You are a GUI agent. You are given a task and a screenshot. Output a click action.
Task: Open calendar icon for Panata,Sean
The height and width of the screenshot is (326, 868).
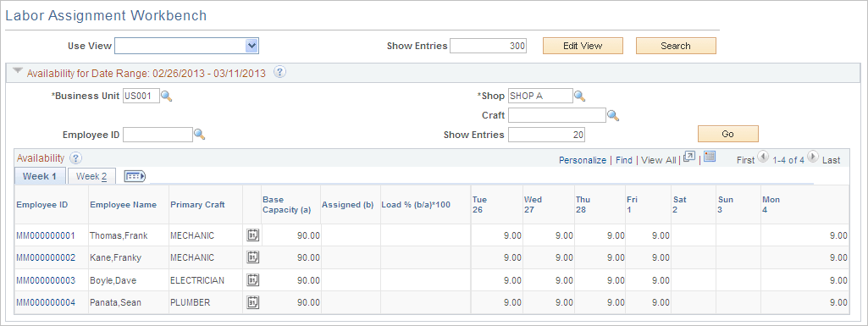(252, 302)
